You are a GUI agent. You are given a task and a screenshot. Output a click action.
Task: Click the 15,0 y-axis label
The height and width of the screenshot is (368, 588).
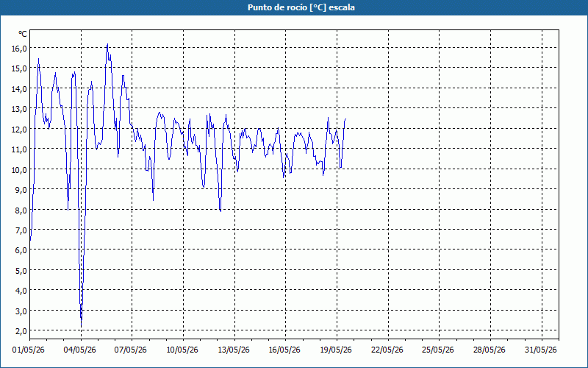[x=19, y=68]
